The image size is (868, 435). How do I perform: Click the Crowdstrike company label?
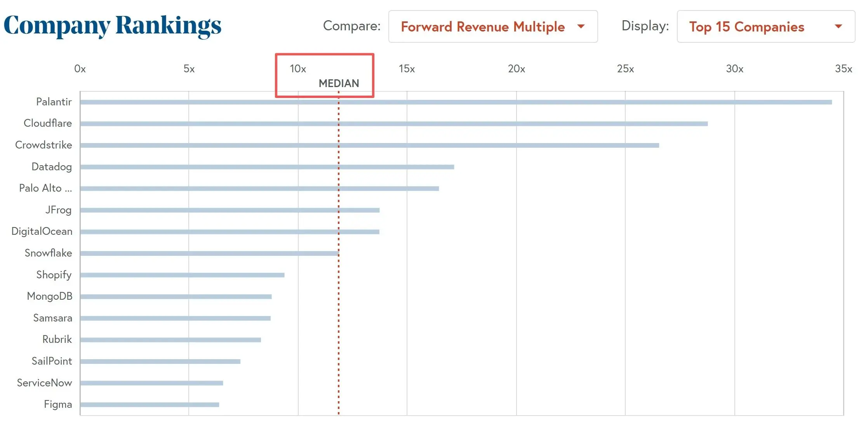coord(43,145)
